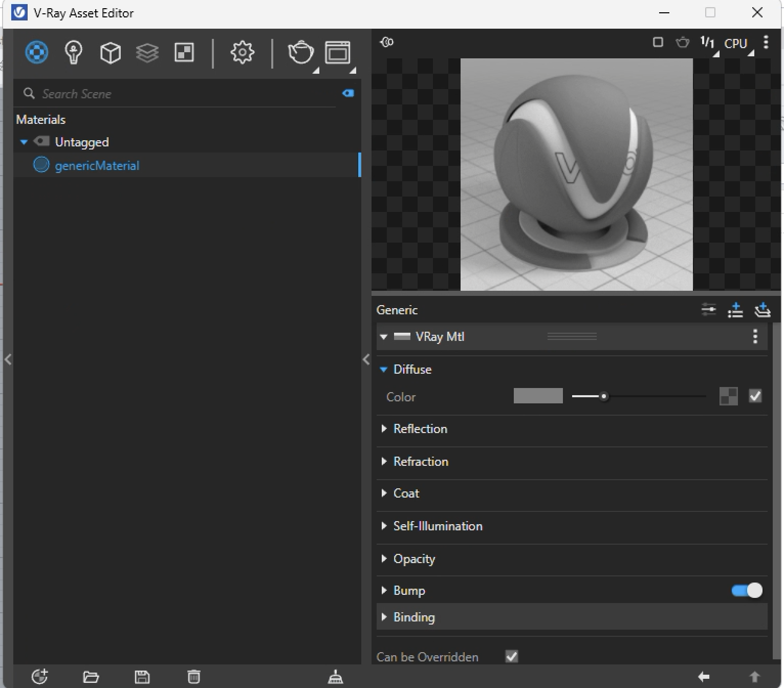Open the Geometry category cube icon
The height and width of the screenshot is (688, 784).
point(111,52)
